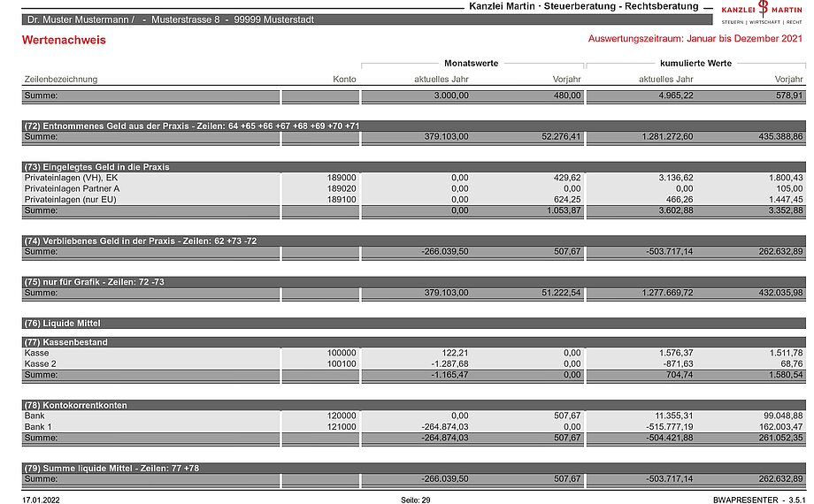Click the '(72) Entnommenes Geld aus der Praxis' heading
Image resolution: width=814 pixels, height=504 pixels.
(x=414, y=126)
